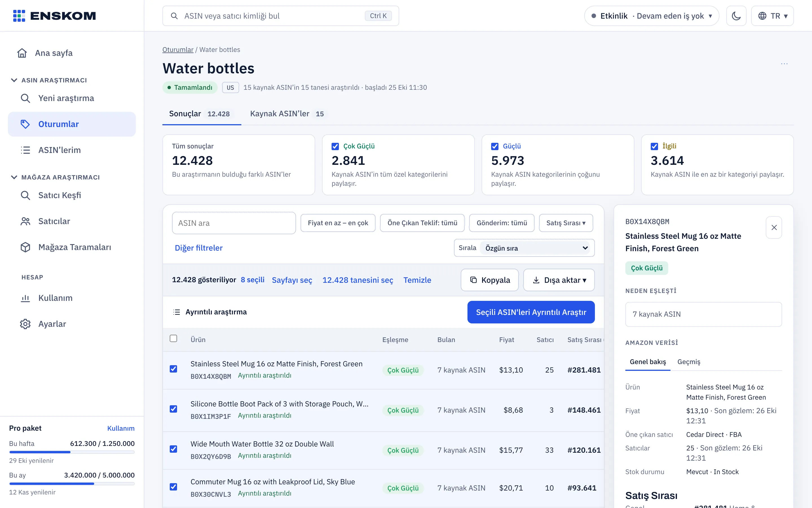Collapse the MAĞAZA ARAŞTIRMACI section
The width and height of the screenshot is (812, 508).
pyautogui.click(x=55, y=177)
